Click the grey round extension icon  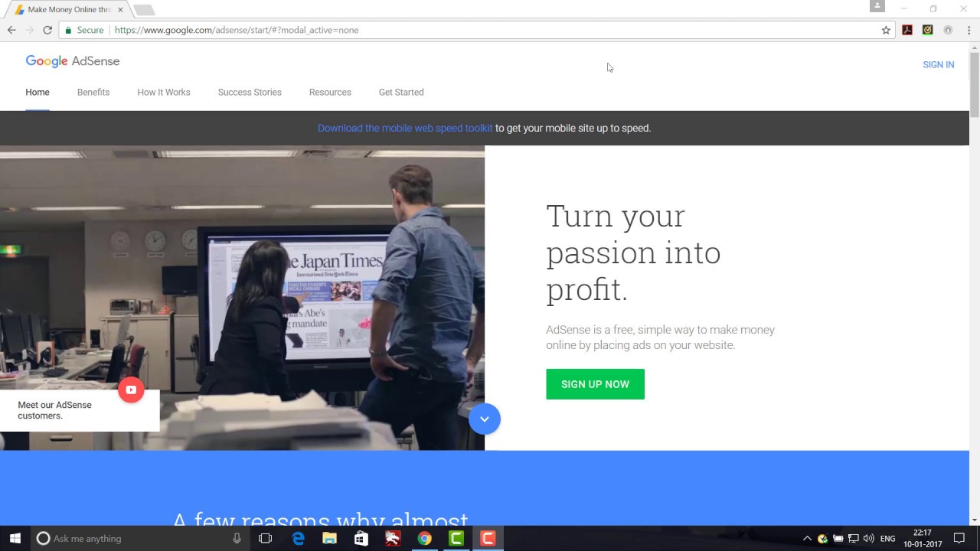coord(948,30)
